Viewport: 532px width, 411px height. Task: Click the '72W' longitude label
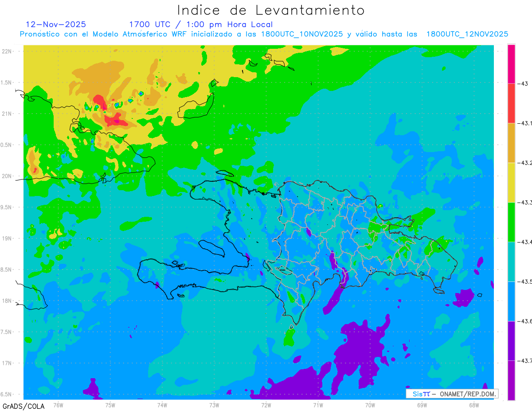tap(266, 405)
